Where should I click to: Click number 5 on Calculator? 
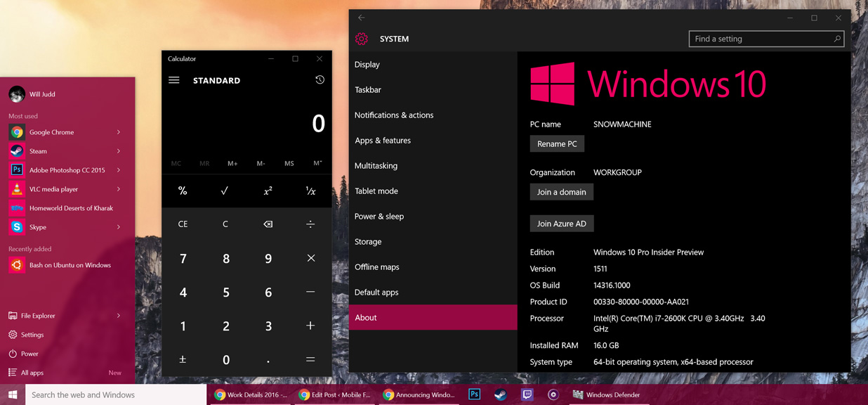[x=225, y=292]
